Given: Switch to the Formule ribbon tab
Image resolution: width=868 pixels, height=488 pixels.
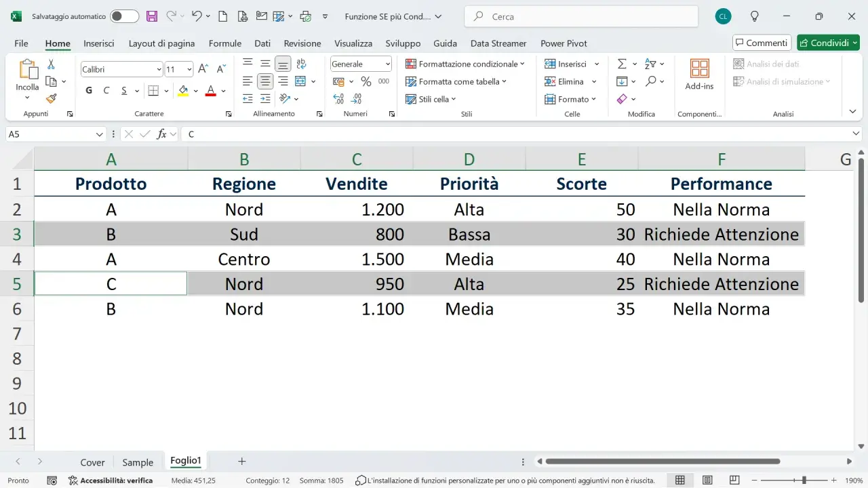Looking at the screenshot, I should pyautogui.click(x=225, y=43).
